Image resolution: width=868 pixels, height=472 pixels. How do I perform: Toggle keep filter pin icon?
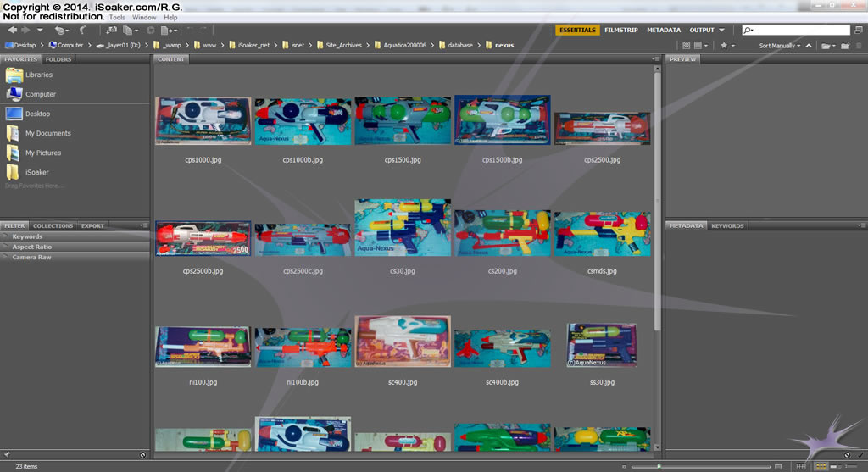point(7,455)
